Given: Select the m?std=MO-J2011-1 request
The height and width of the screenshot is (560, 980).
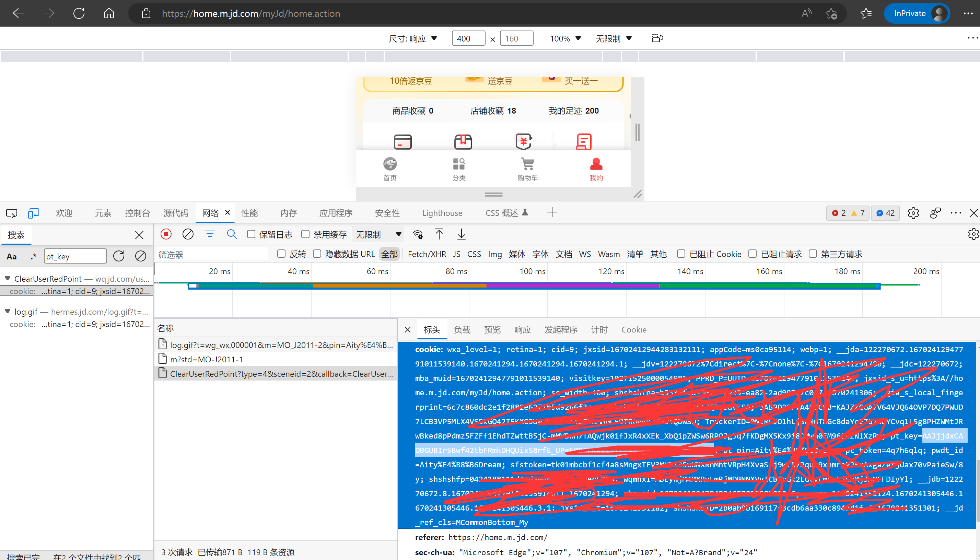Looking at the screenshot, I should coord(276,359).
